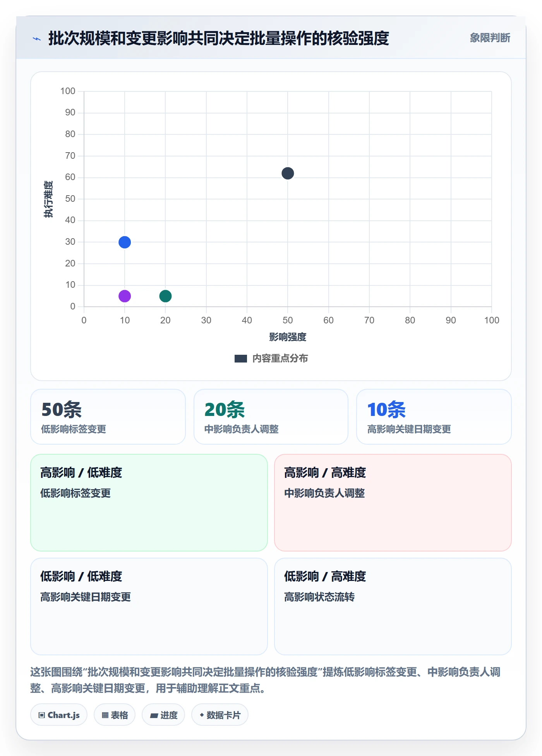Click the 表格 tag chip
The height and width of the screenshot is (756, 542).
pos(115,715)
